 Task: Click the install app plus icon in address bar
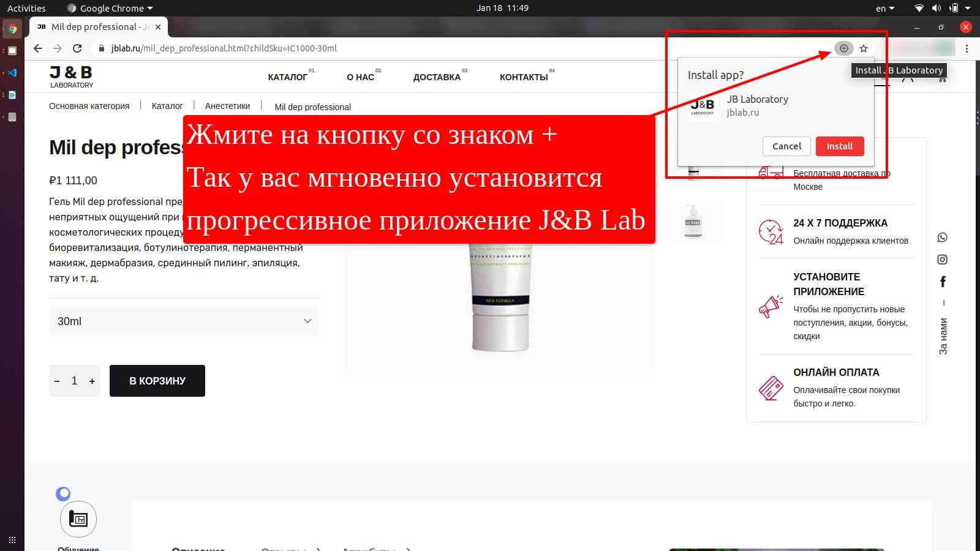coord(843,48)
